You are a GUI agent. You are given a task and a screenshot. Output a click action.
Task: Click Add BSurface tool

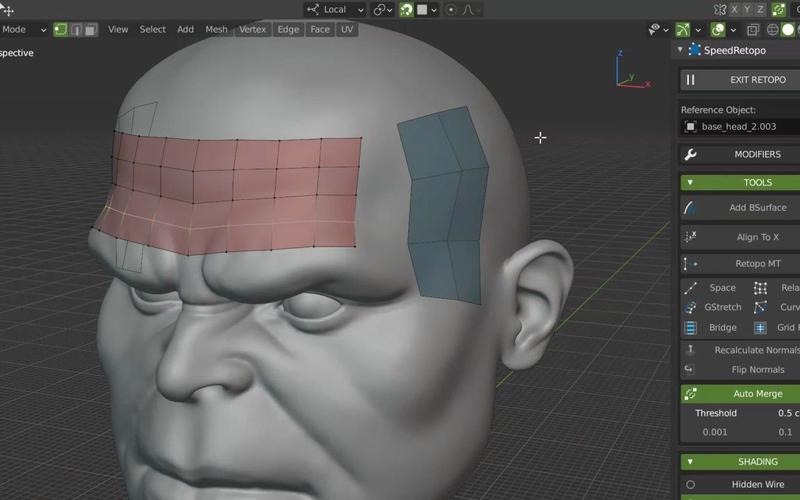740,208
